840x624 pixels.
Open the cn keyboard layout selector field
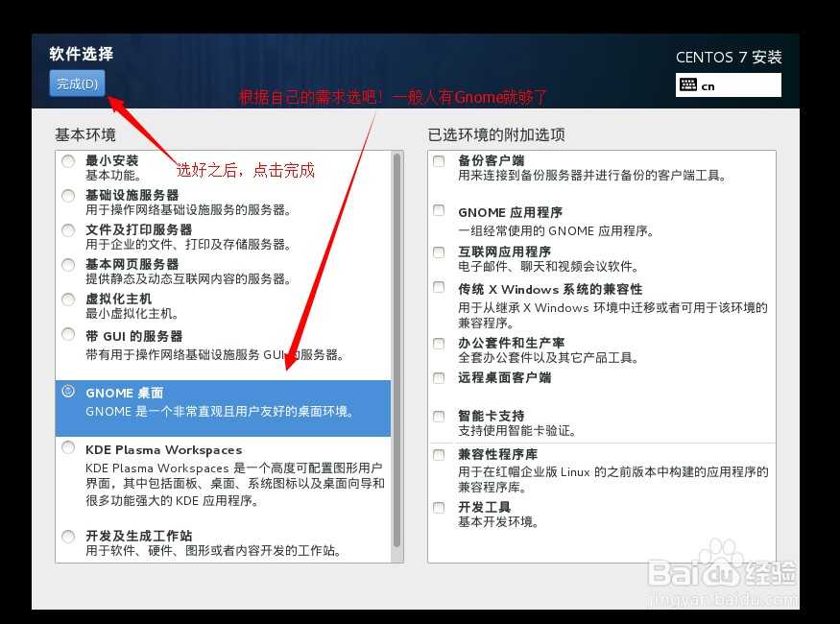pos(729,85)
